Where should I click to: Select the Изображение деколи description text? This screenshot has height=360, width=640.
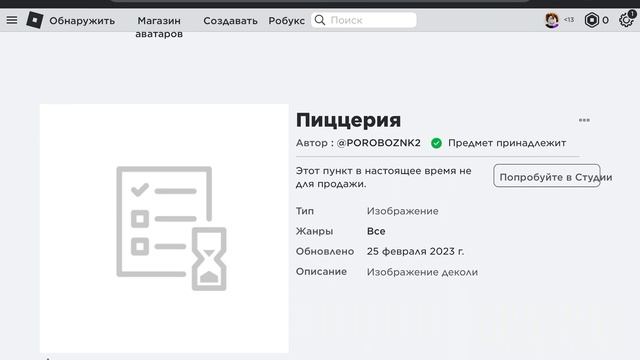(422, 272)
